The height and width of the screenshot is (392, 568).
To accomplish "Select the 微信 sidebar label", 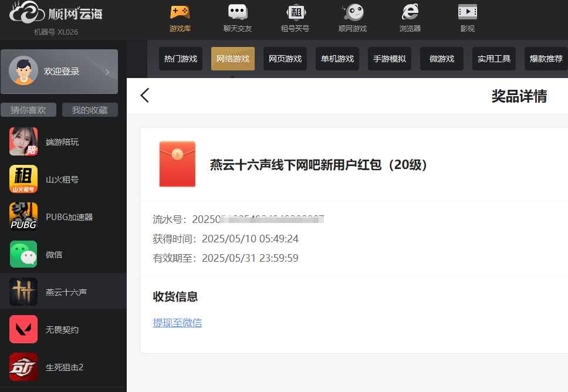I will pos(53,255).
